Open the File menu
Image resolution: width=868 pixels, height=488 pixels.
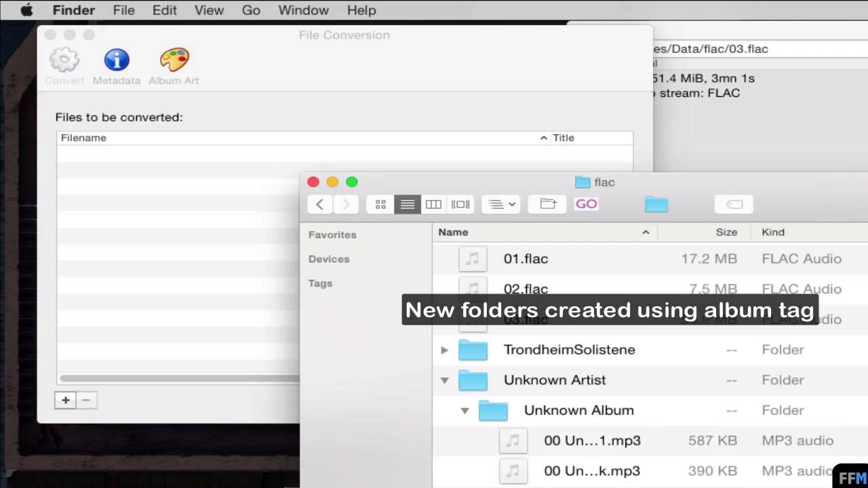pos(123,10)
